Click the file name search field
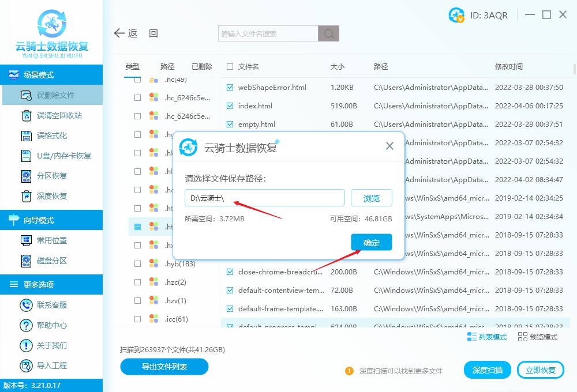This screenshot has width=577, height=392. (x=268, y=33)
